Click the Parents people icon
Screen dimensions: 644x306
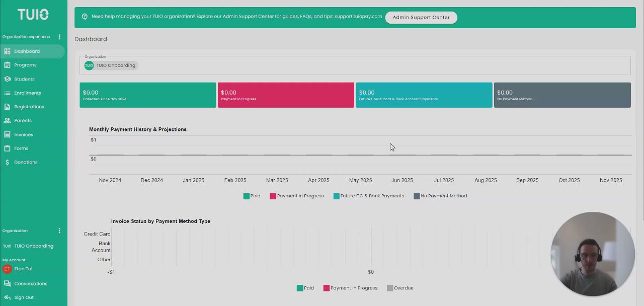7,121
